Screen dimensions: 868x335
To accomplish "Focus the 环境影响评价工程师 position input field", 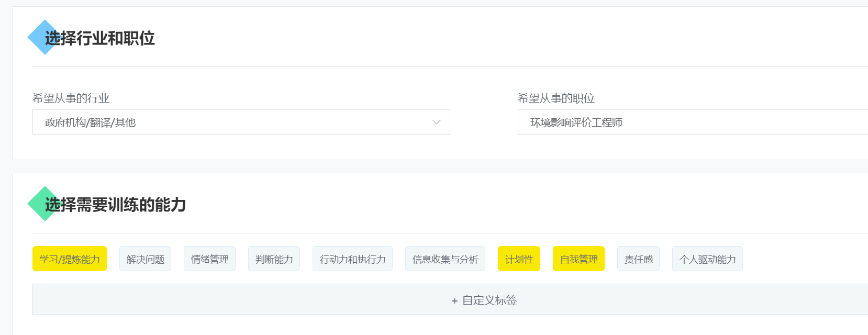I will pyautogui.click(x=691, y=122).
